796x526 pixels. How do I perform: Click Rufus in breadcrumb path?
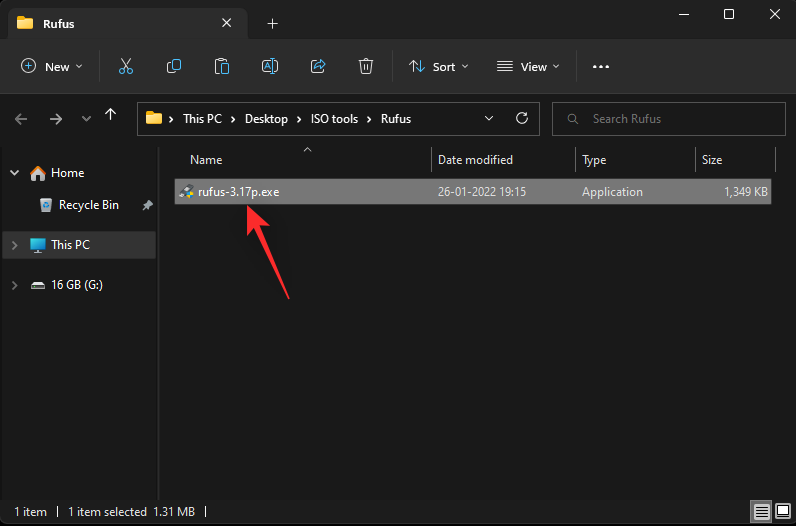[396, 119]
